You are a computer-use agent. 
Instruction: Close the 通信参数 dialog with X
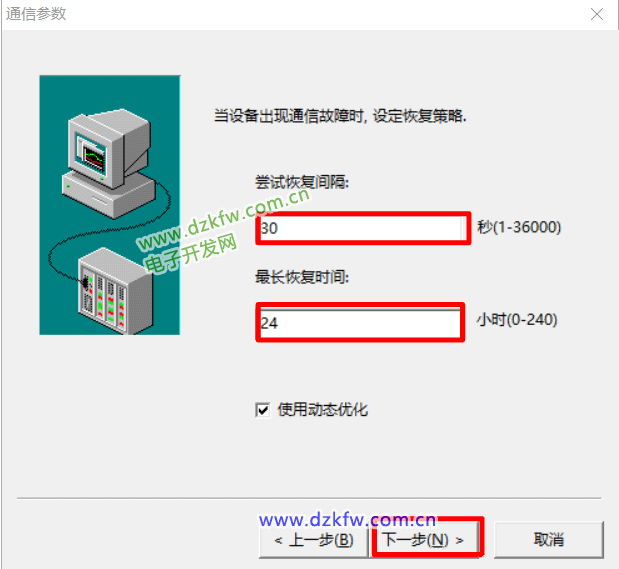click(596, 14)
